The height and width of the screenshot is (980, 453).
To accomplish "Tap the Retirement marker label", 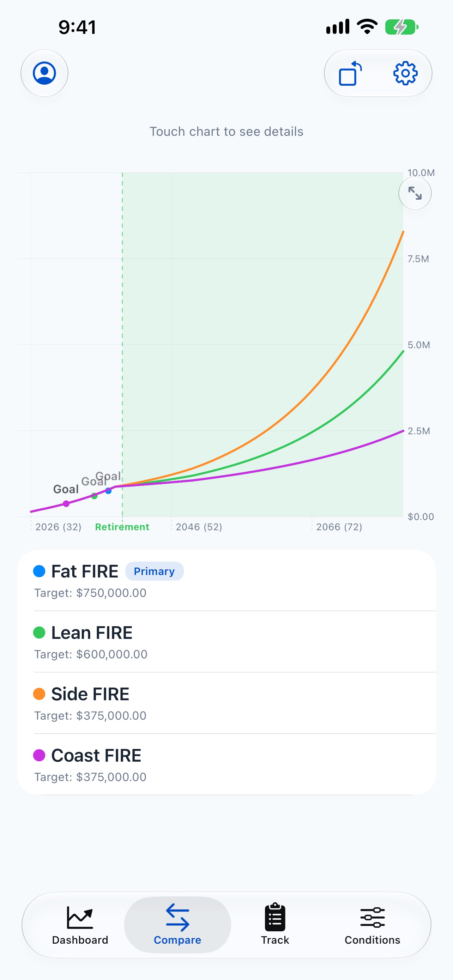I will tap(122, 527).
